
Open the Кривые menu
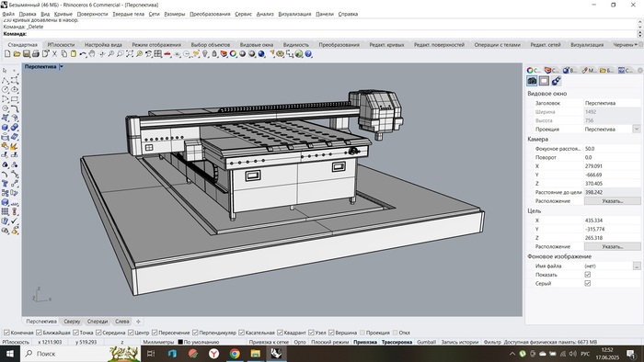tap(63, 14)
